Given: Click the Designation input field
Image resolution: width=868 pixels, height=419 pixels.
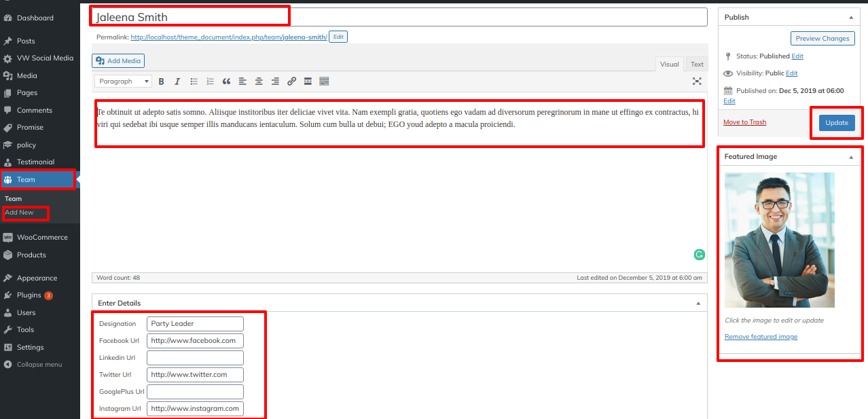Looking at the screenshot, I should [195, 324].
